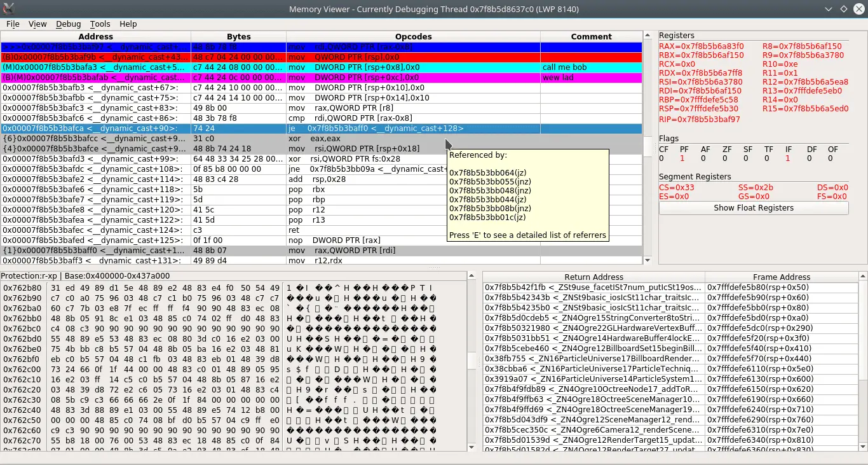Open the View menu

click(x=37, y=24)
